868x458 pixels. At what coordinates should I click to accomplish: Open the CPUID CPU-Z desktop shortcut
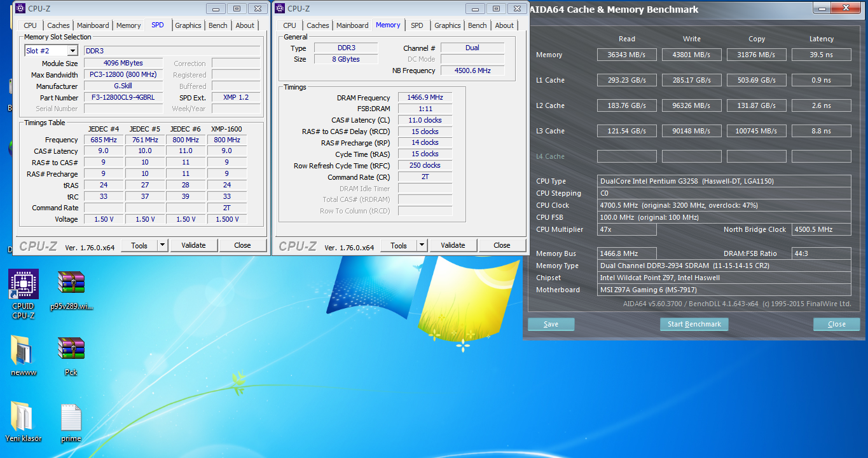(x=24, y=293)
